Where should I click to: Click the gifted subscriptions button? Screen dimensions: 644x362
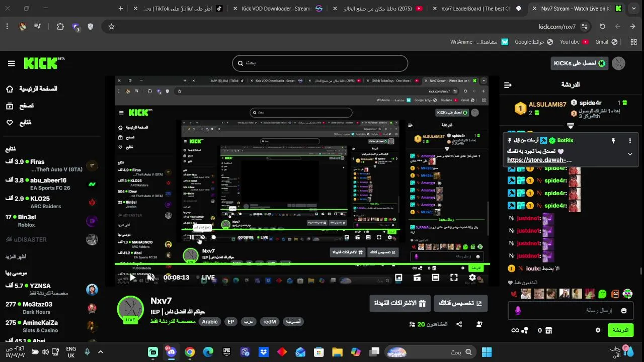(400, 303)
